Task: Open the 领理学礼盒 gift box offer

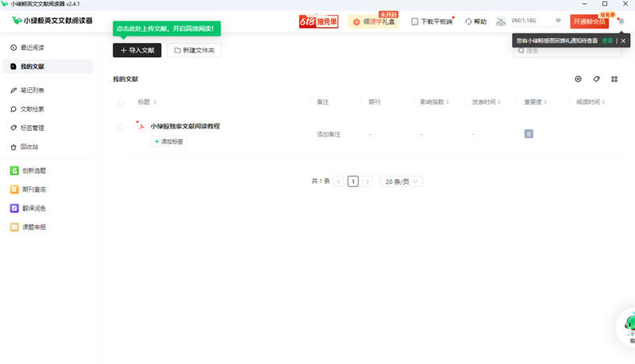Action: click(x=373, y=21)
